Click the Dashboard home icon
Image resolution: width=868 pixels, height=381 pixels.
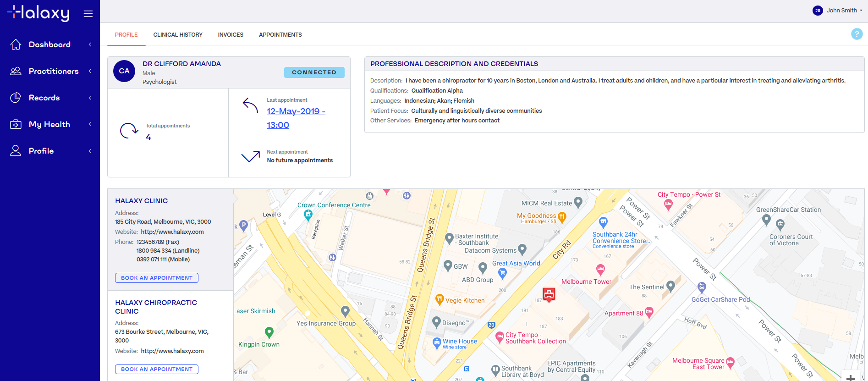pos(16,44)
